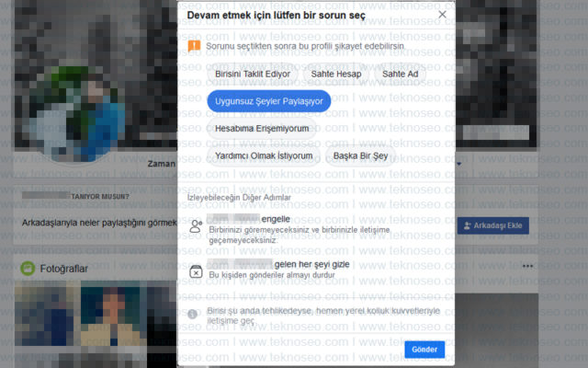Click the orange report flag icon
The image size is (588, 368).
coord(194,46)
